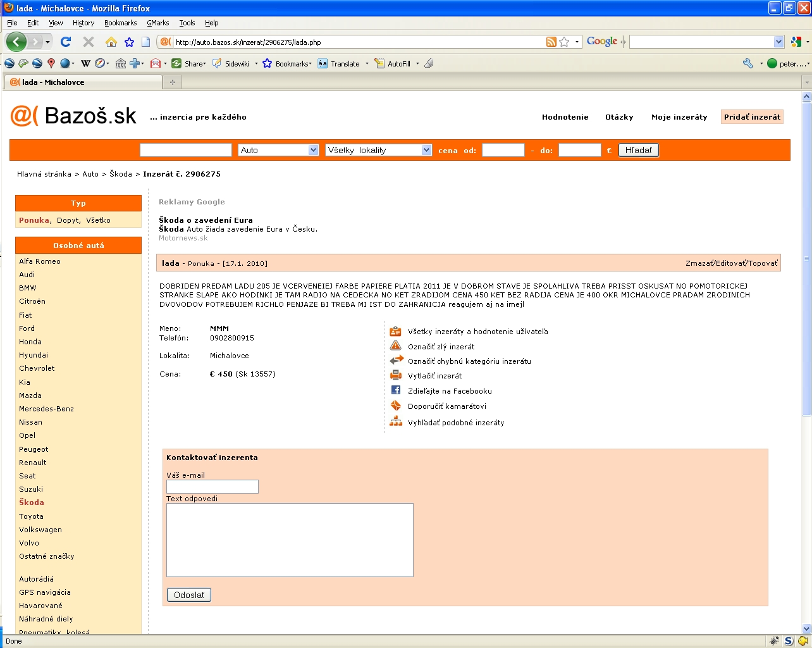The image size is (812, 648).
Task: Click the printer icon to print ad
Action: point(396,375)
